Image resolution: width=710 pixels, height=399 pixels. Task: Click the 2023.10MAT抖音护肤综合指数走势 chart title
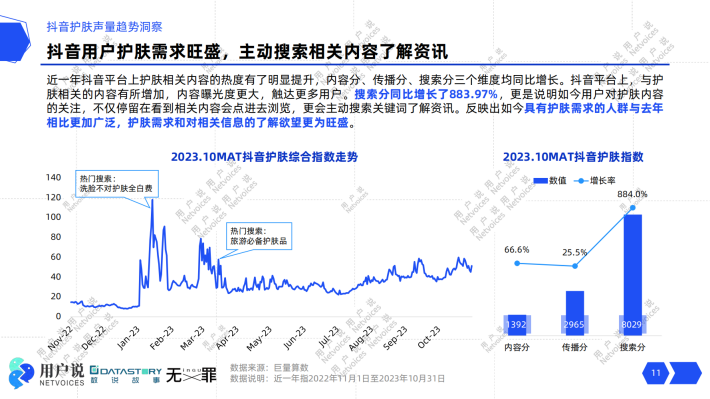(264, 157)
